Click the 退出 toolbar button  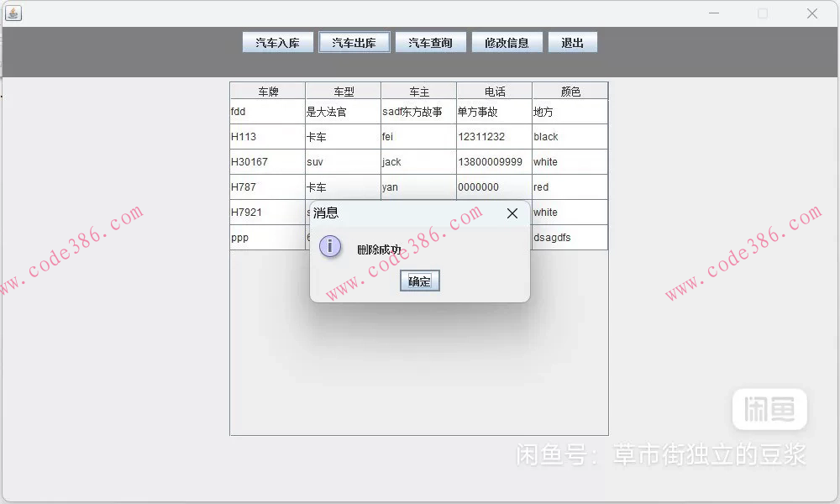click(x=573, y=41)
